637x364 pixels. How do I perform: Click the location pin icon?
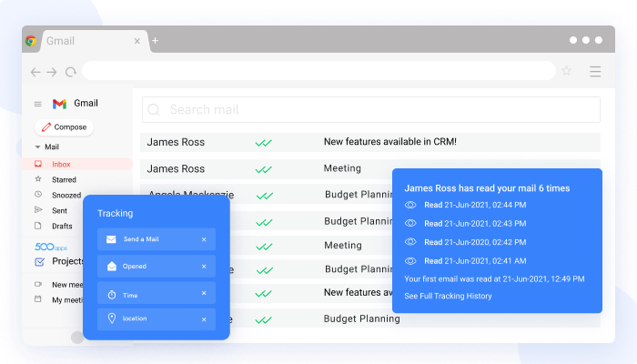112,318
